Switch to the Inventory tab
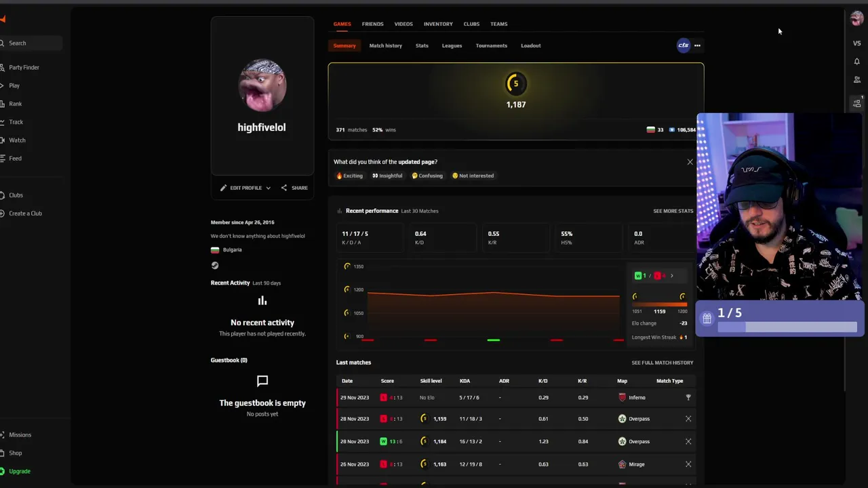Screen dimensions: 868x488 pos(438,24)
